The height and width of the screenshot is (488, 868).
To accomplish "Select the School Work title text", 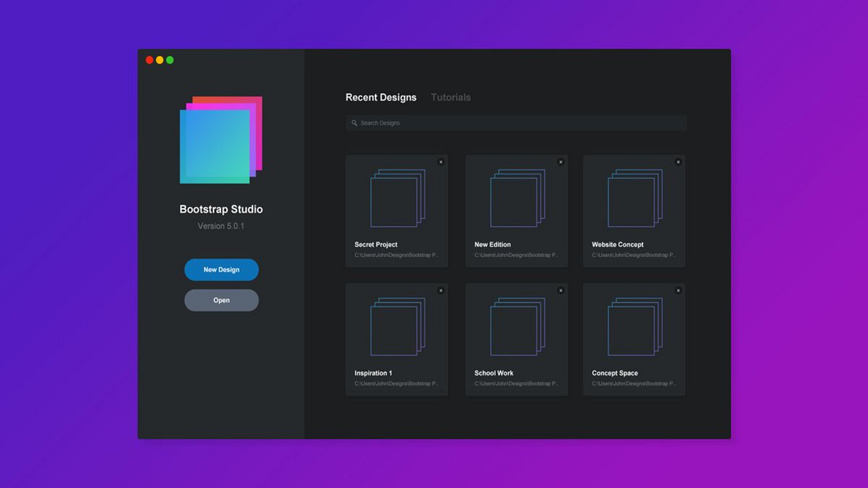I will pyautogui.click(x=494, y=373).
